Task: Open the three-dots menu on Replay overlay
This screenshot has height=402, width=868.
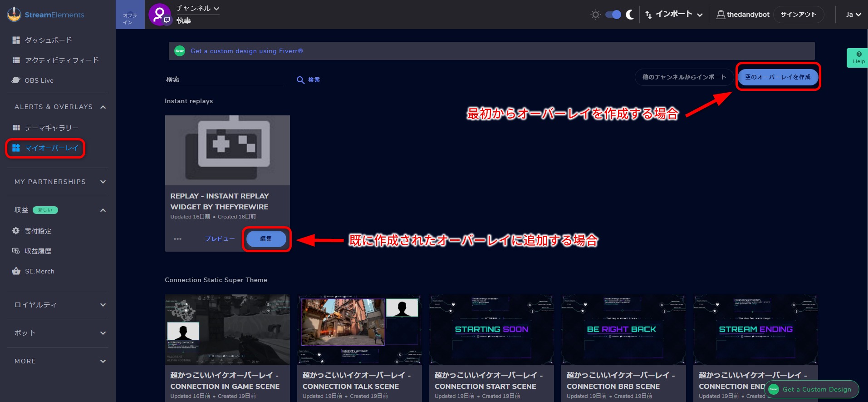Action: click(177, 239)
